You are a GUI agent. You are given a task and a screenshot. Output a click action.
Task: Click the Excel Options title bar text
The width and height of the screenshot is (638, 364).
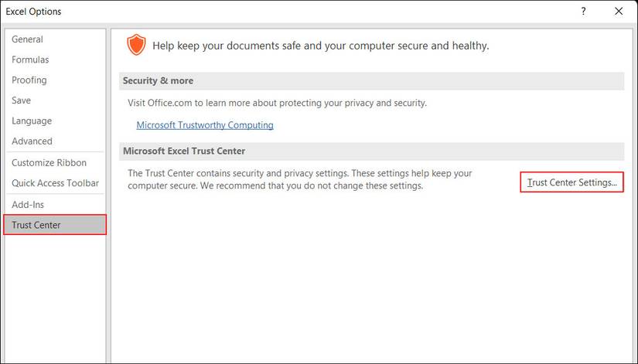(34, 12)
